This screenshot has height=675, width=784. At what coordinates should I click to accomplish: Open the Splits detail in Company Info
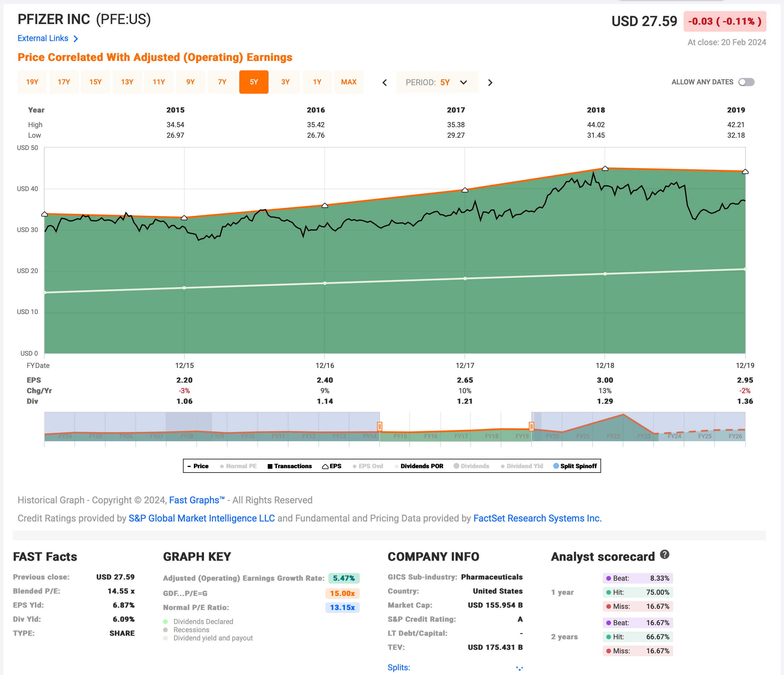pyautogui.click(x=399, y=667)
